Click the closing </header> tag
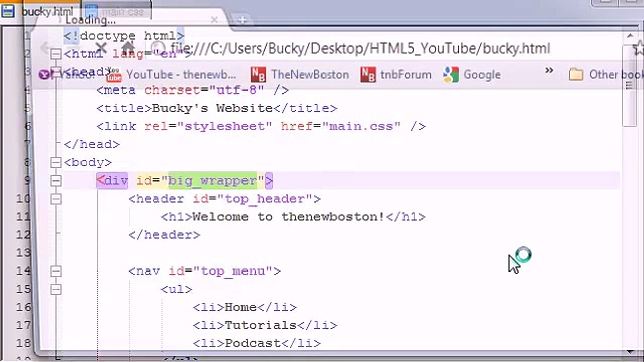This screenshot has height=362, width=644. tap(165, 235)
